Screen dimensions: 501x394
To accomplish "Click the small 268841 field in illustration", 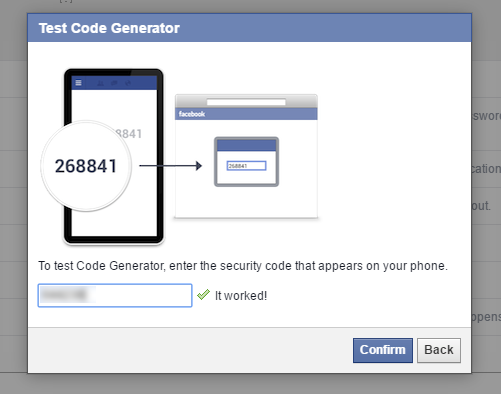I will tap(246, 166).
